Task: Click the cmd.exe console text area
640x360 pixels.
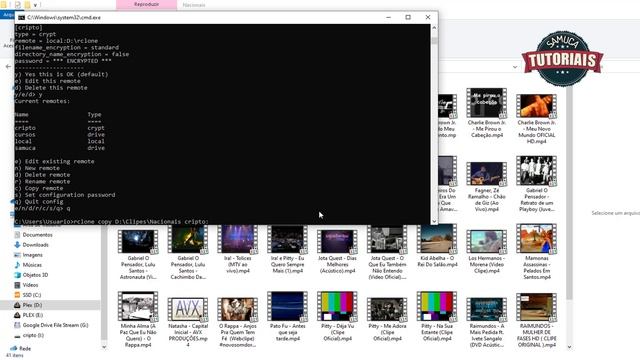Action: [222, 124]
